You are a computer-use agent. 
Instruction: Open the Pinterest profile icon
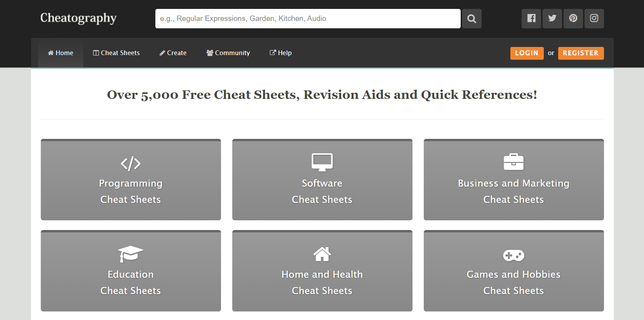(573, 19)
